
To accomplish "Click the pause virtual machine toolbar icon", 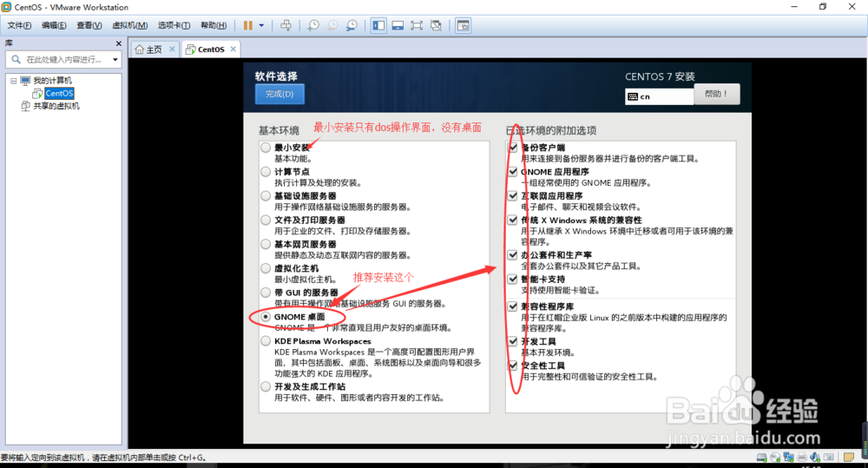I will pyautogui.click(x=248, y=25).
